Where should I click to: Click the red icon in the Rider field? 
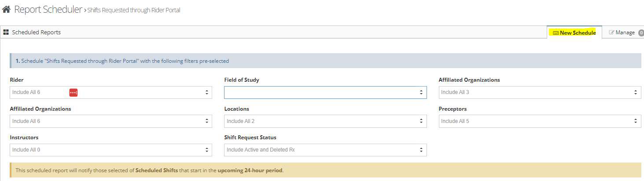pyautogui.click(x=73, y=92)
